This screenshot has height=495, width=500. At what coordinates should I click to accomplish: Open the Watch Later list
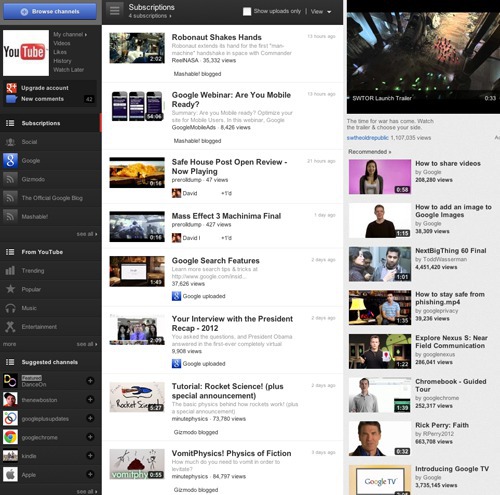click(68, 70)
